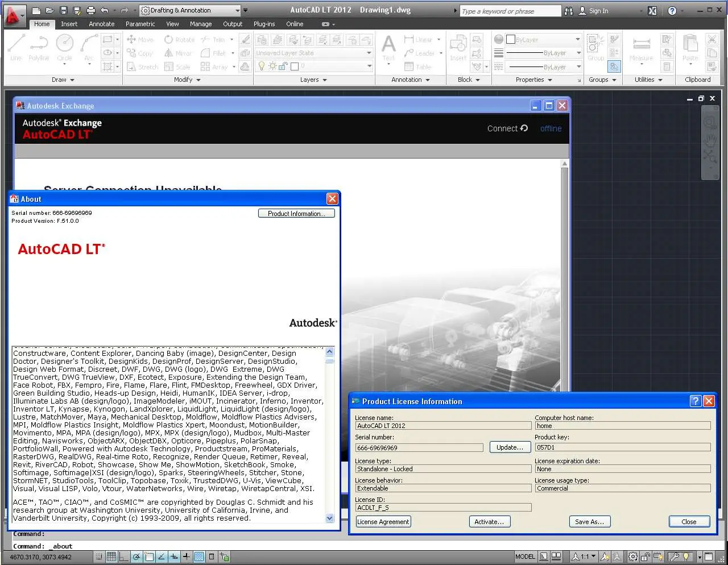This screenshot has height=565, width=728.
Task: Open the License Agreement button
Action: point(383,522)
